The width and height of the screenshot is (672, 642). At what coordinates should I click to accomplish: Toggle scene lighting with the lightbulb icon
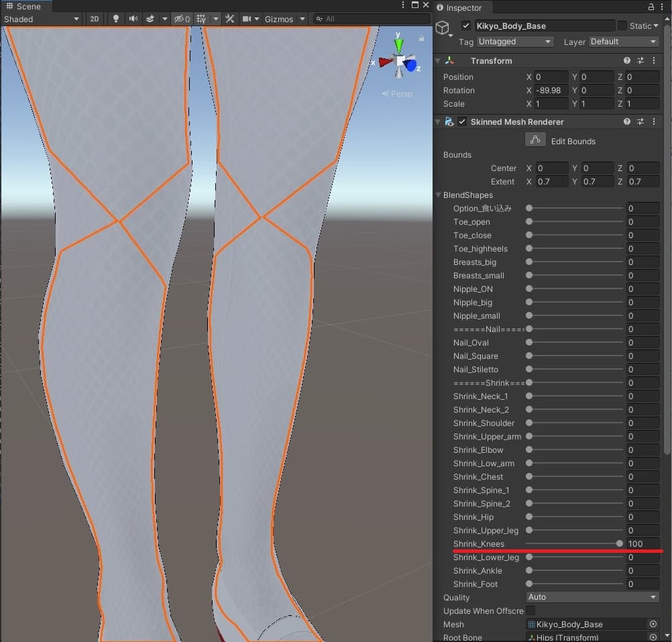(x=116, y=19)
